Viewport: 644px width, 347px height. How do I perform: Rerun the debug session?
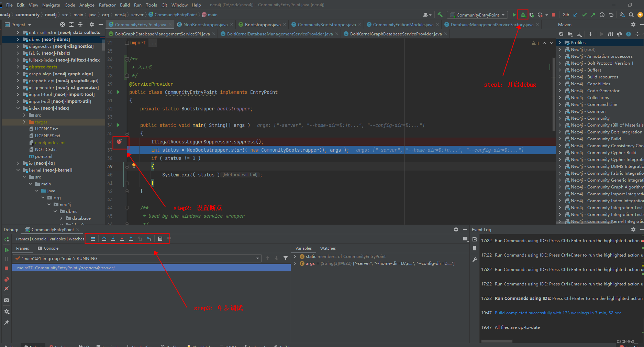[x=7, y=239]
